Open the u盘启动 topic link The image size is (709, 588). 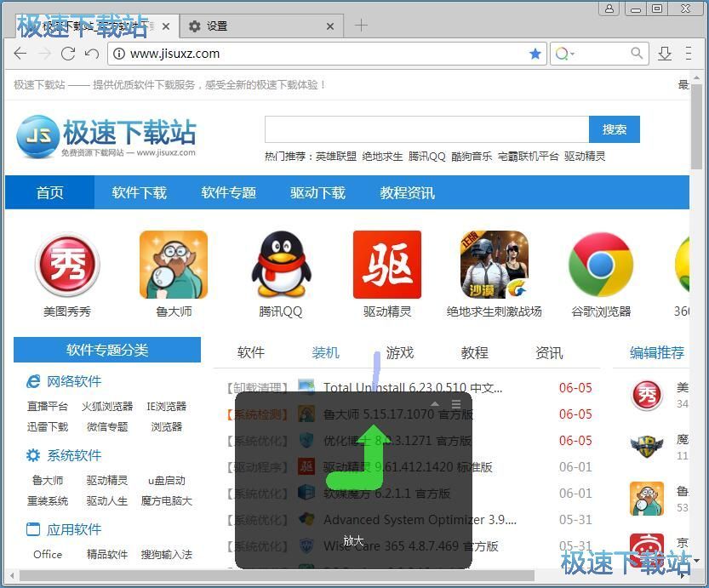[x=167, y=481]
